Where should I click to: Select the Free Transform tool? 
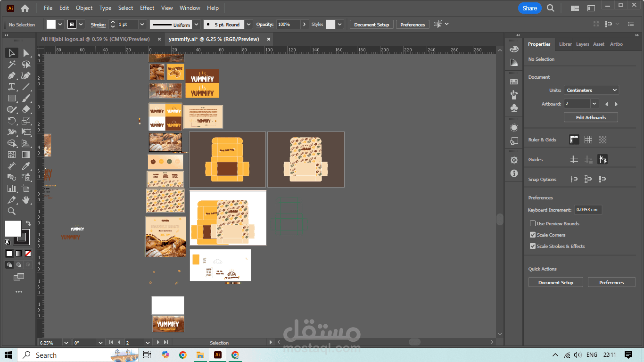tap(26, 132)
